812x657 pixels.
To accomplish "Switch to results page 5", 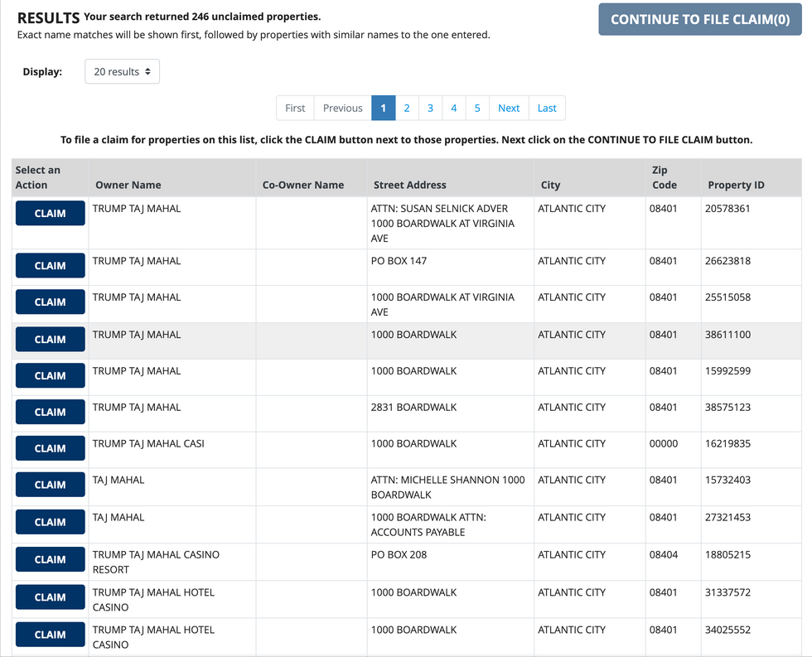I will pyautogui.click(x=477, y=109).
